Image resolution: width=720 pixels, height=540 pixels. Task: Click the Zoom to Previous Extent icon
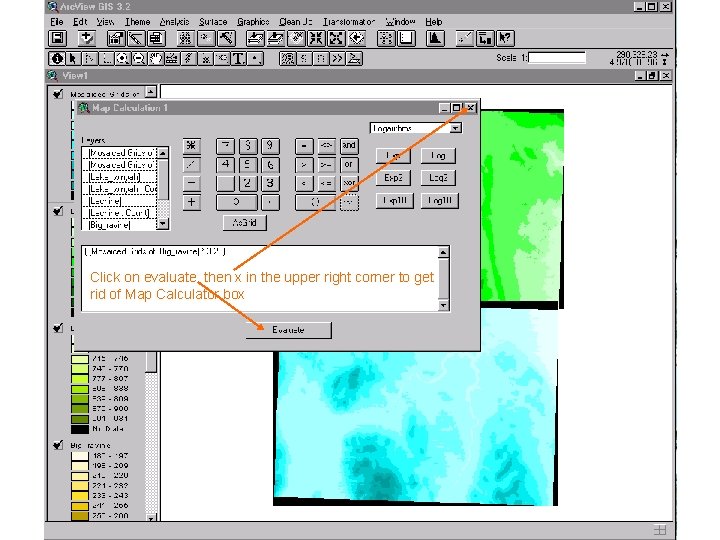pyautogui.click(x=357, y=38)
